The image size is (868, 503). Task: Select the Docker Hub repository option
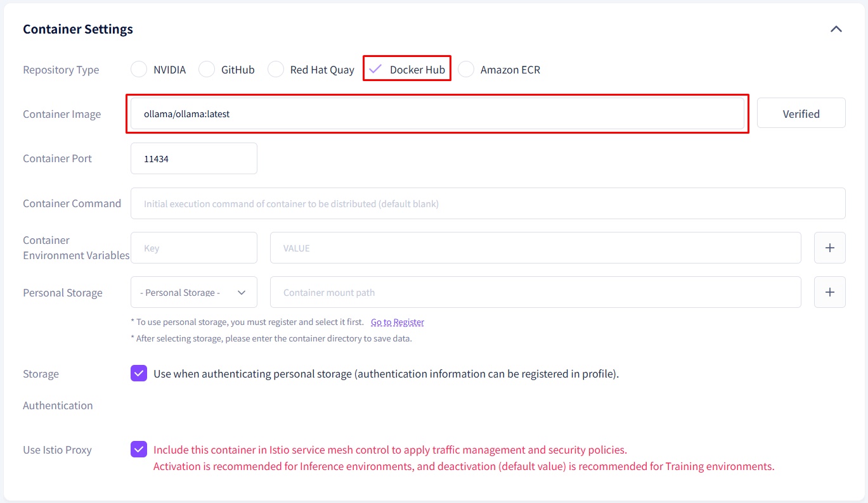pos(376,70)
